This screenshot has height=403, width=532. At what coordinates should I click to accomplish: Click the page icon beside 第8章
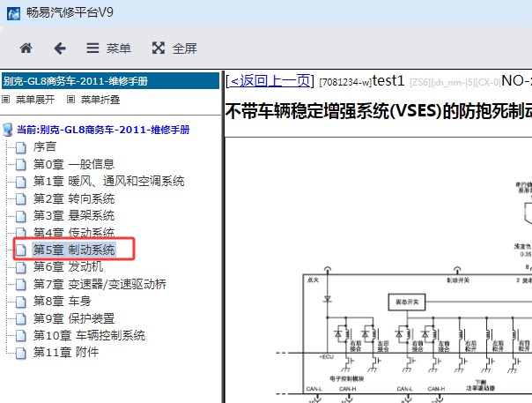pyautogui.click(x=20, y=302)
